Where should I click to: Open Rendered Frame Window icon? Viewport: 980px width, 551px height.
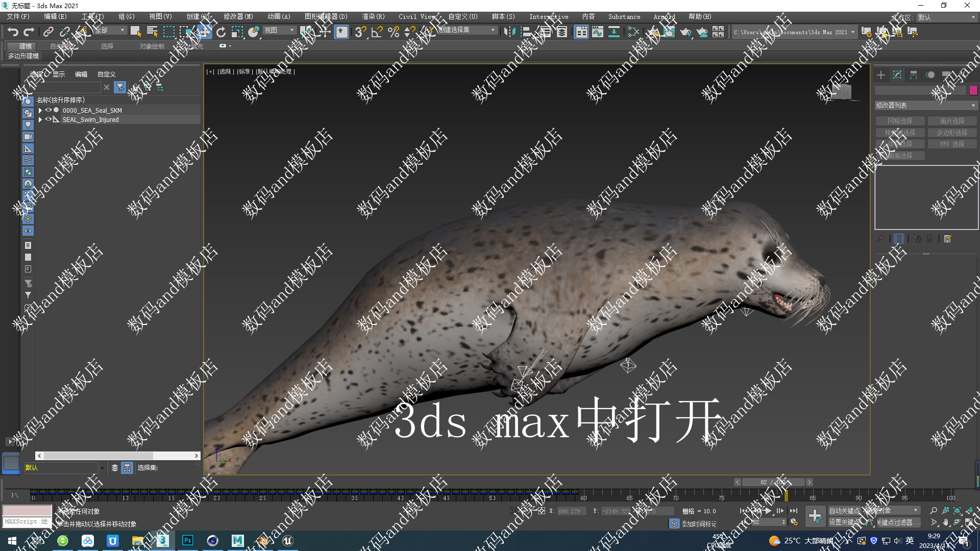tap(669, 32)
